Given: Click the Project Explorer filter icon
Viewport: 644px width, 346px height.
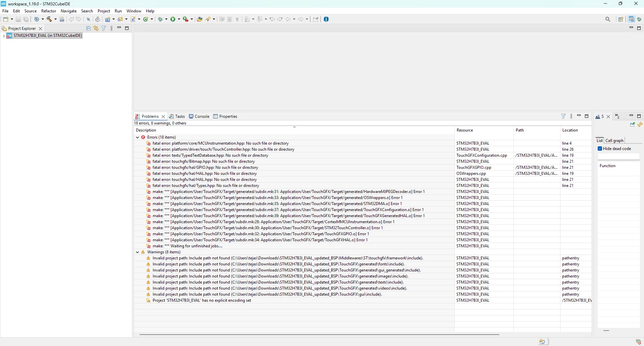Looking at the screenshot, I should 104,29.
